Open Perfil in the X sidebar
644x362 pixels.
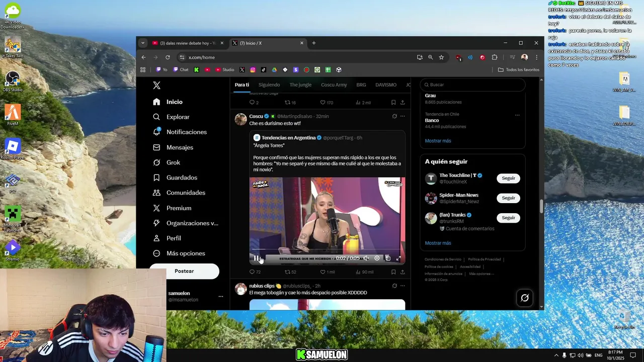tap(167, 238)
